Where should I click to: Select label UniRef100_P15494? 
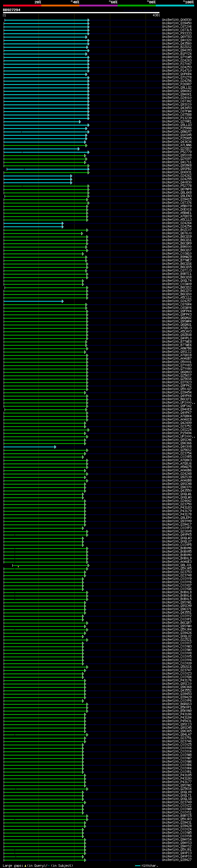pos(177,433)
